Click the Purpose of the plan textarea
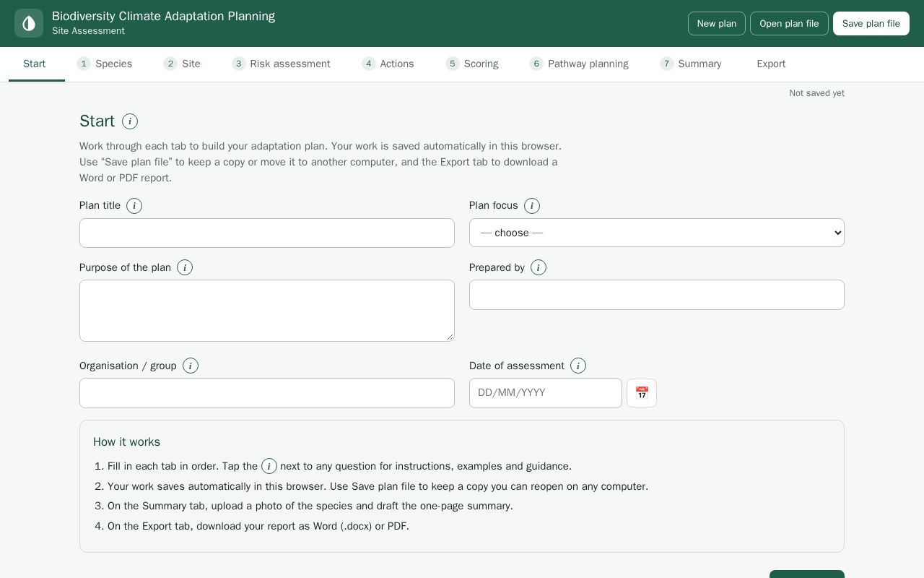 coord(267,311)
